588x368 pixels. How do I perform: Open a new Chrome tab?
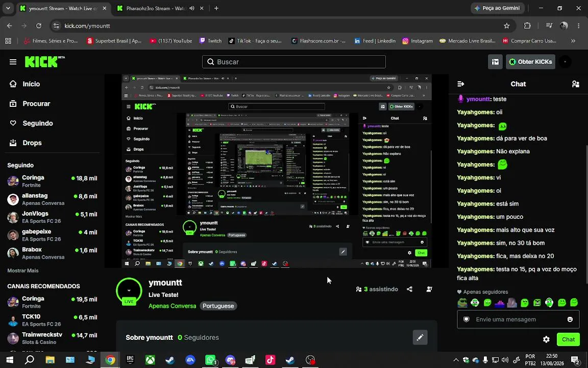(x=216, y=8)
